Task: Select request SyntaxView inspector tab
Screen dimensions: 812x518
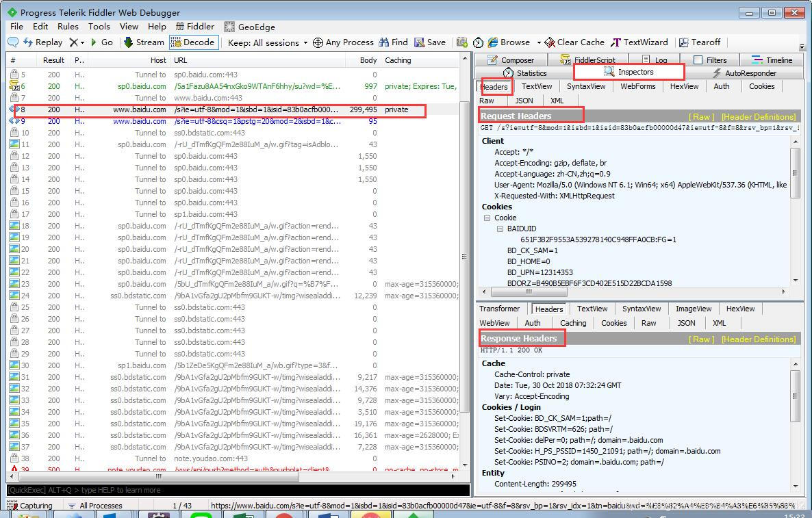Action: pyautogui.click(x=585, y=86)
